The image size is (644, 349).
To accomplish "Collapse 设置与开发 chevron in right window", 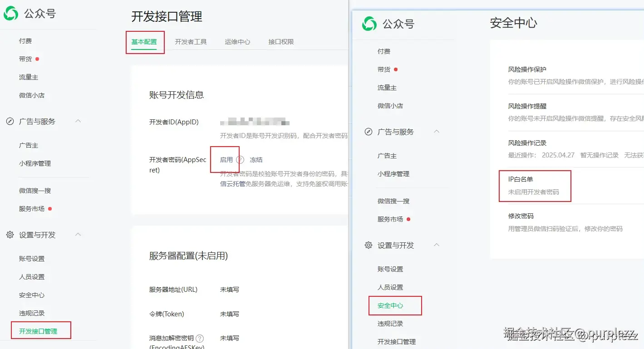I will [437, 245].
